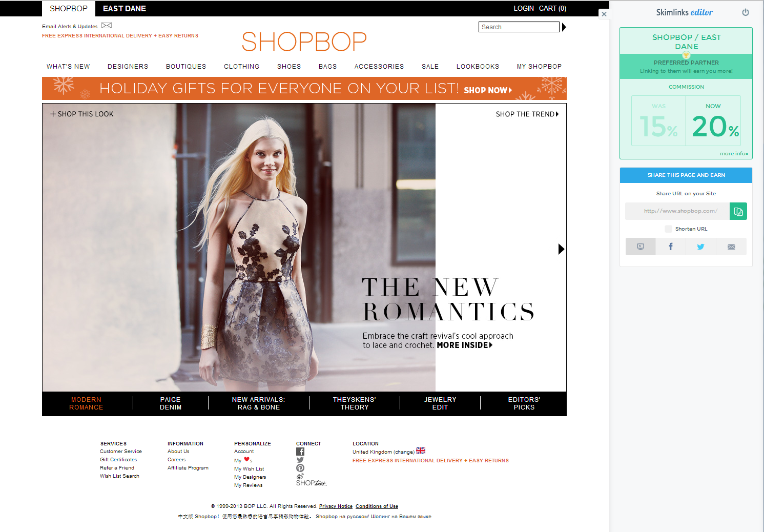The width and height of the screenshot is (764, 532).
Task: Share on Twitter from Skimlinks panel
Action: [x=700, y=247]
